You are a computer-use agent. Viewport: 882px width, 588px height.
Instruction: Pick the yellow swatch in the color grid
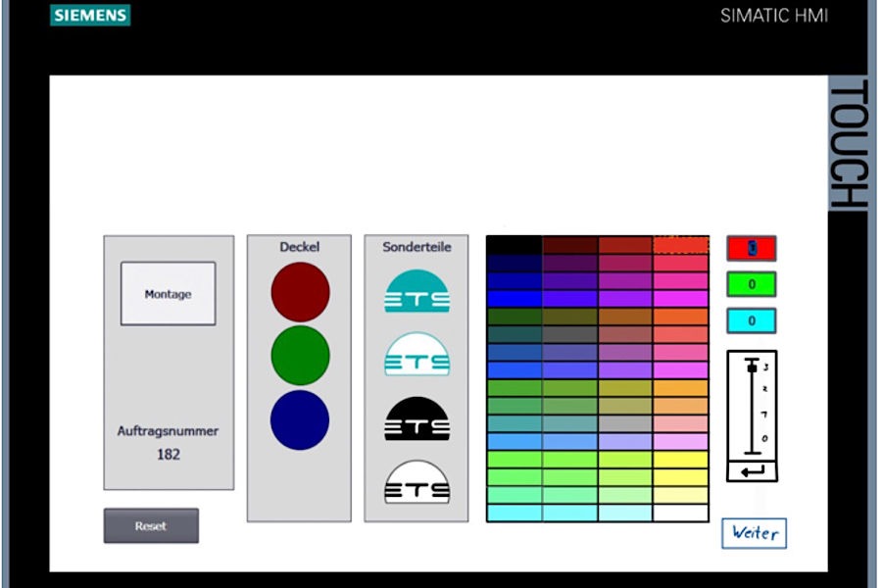[x=681, y=460]
